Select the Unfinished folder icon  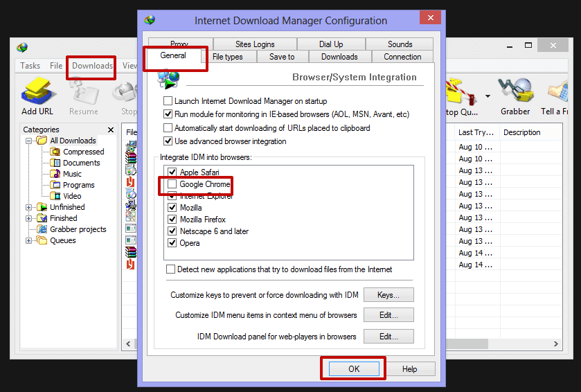42,207
